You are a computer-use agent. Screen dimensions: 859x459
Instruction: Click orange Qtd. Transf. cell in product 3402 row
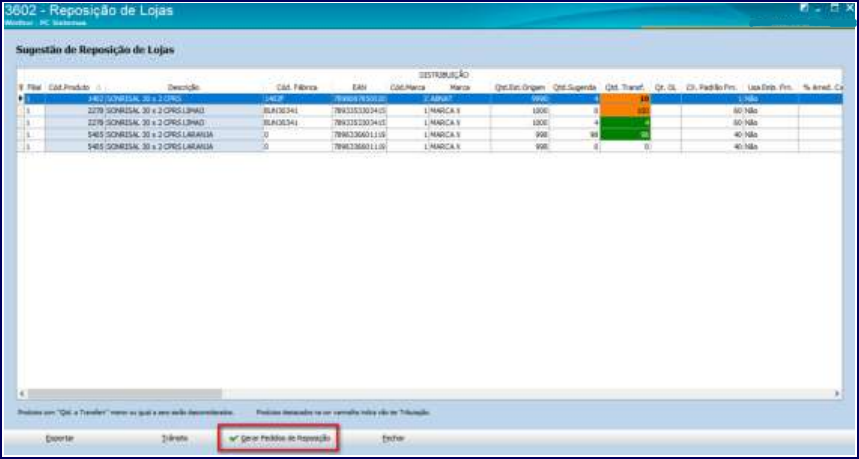tap(625, 99)
